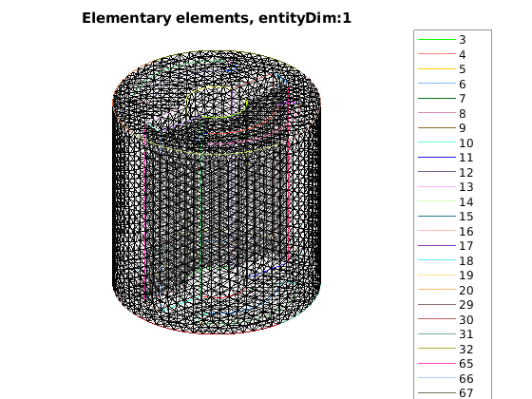Select the yellow legend line for entity 5
Viewport: 532px width, 399px height.
437,69
